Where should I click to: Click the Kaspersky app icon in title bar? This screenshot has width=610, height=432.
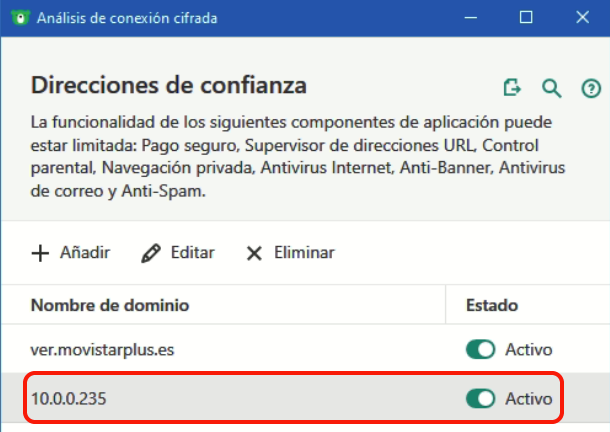20,18
